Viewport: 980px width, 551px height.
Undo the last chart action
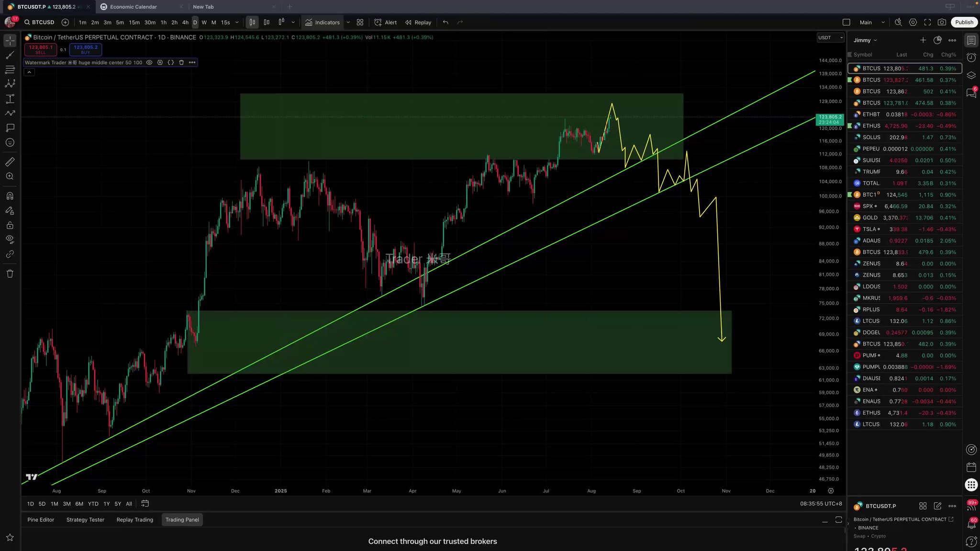[445, 22]
